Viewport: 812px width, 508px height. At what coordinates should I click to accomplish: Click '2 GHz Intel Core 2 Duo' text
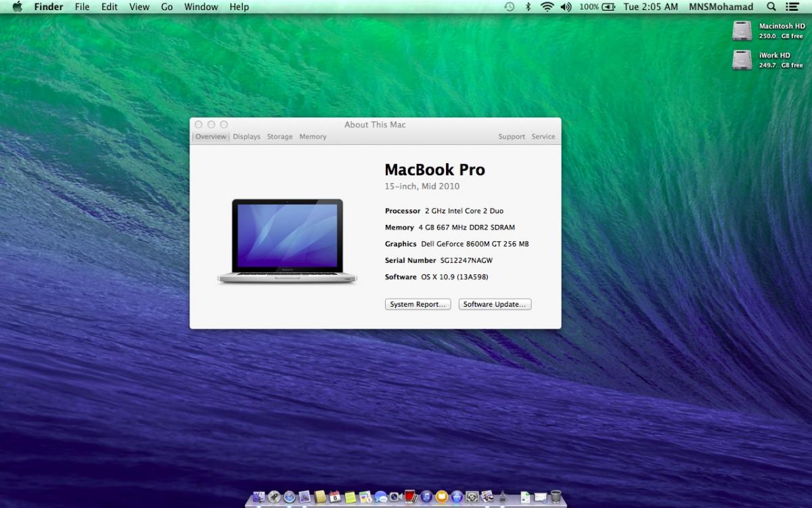pyautogui.click(x=464, y=211)
